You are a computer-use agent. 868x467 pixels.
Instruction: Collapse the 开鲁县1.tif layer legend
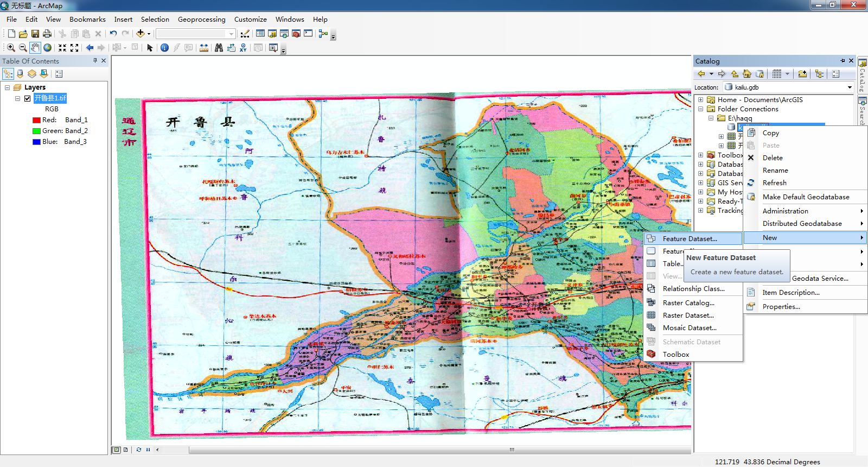click(18, 98)
